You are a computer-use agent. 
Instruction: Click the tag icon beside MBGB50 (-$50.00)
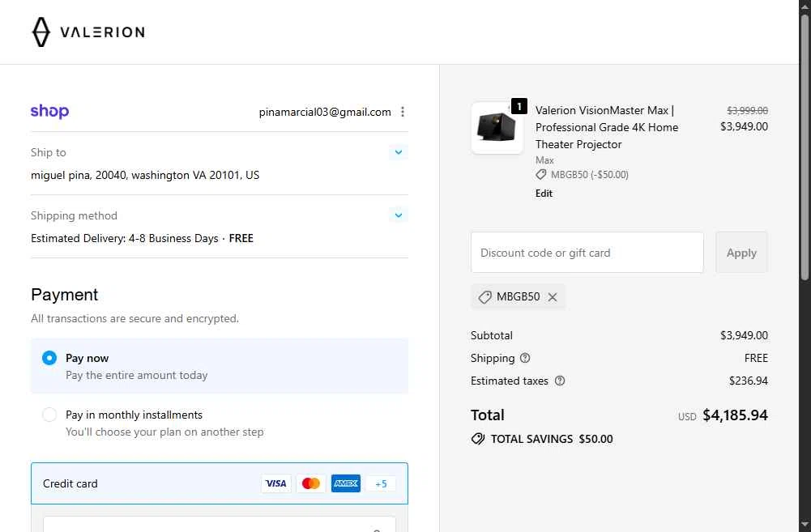[541, 175]
